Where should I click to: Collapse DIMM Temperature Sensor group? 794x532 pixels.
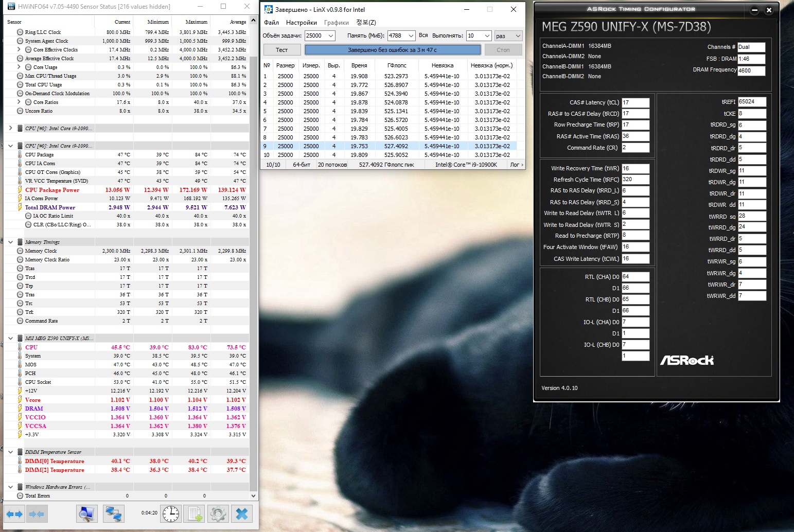coord(10,452)
